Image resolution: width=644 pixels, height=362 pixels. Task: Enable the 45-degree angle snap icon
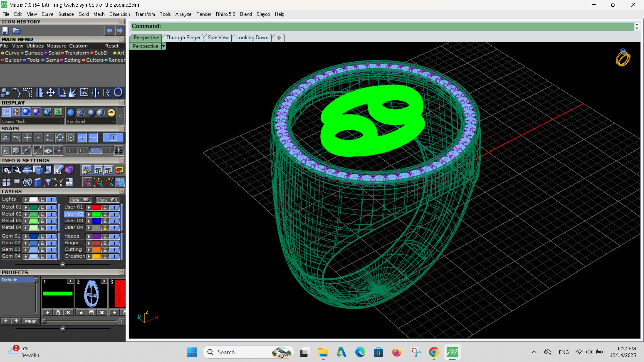37,150
